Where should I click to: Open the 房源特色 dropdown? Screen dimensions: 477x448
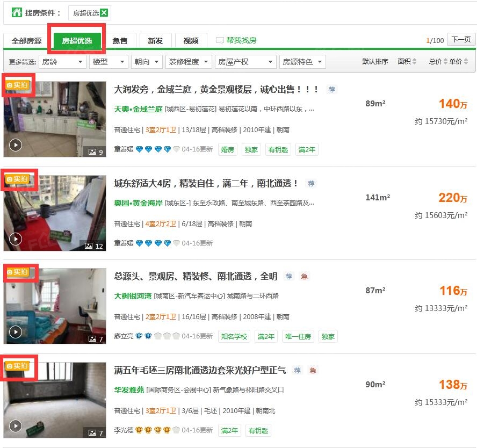[x=302, y=62]
